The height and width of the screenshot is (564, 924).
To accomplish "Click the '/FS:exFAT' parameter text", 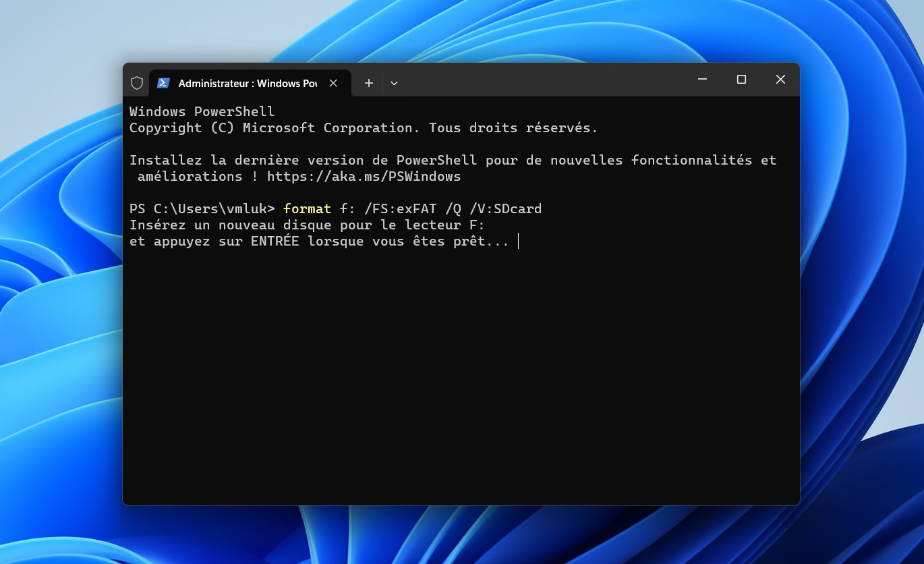I will tap(401, 209).
